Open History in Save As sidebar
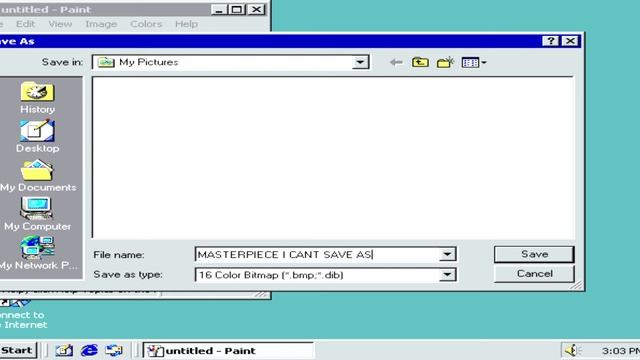The height and width of the screenshot is (360, 640). [37, 98]
